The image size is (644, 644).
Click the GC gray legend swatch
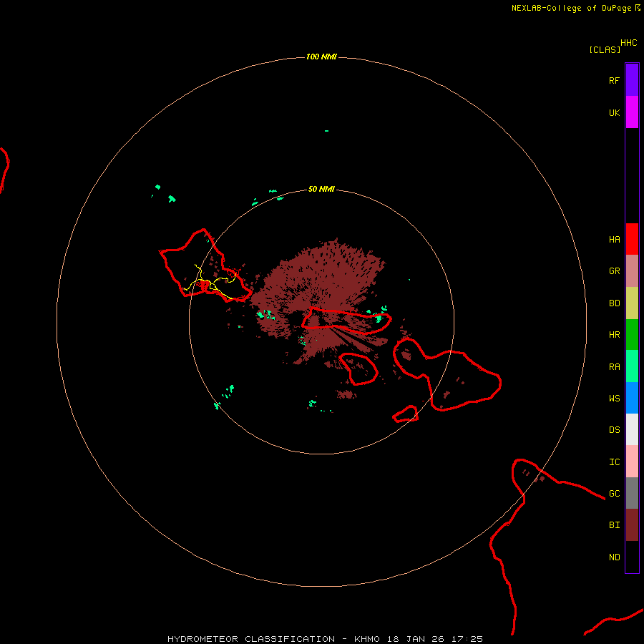[632, 493]
